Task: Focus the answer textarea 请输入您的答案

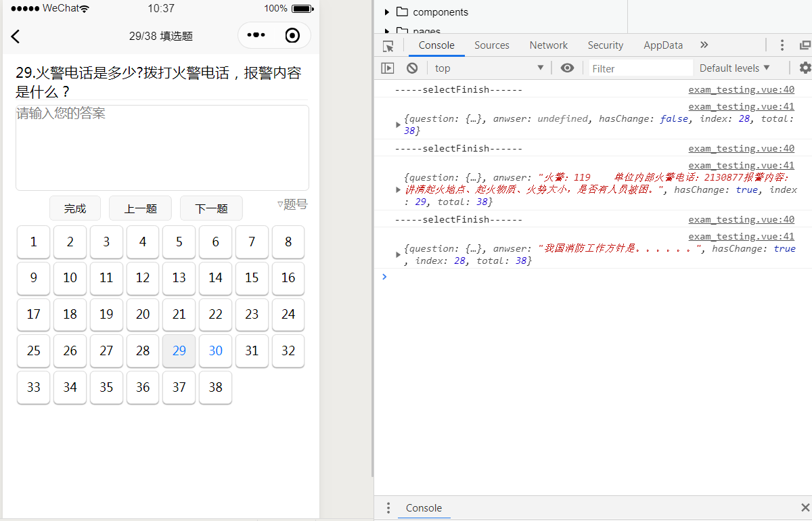Action: [x=162, y=148]
